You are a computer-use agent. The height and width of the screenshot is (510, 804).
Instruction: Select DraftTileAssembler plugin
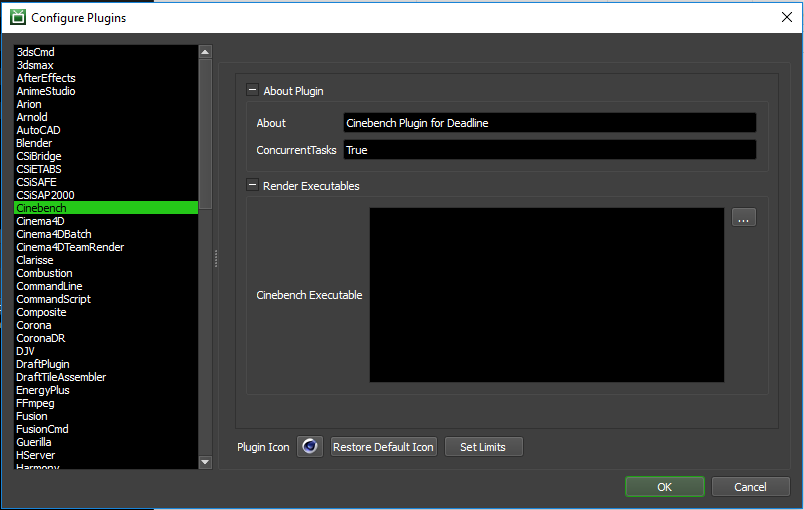(x=106, y=377)
